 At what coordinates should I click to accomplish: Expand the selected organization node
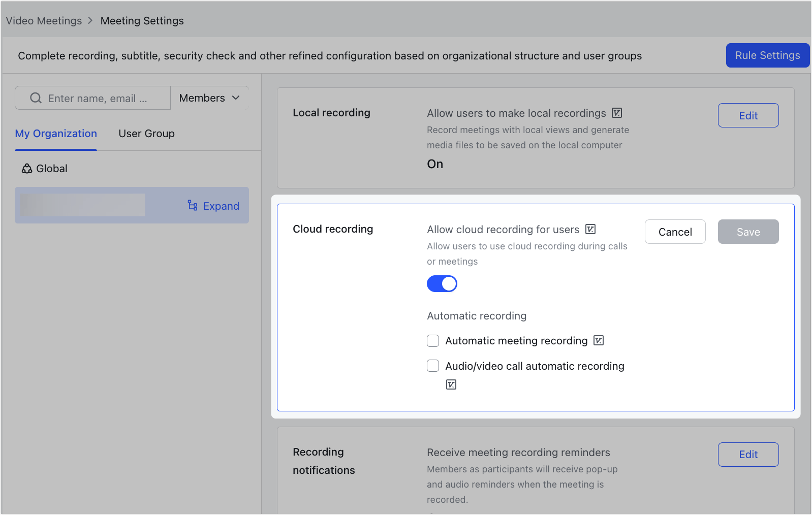coord(213,206)
